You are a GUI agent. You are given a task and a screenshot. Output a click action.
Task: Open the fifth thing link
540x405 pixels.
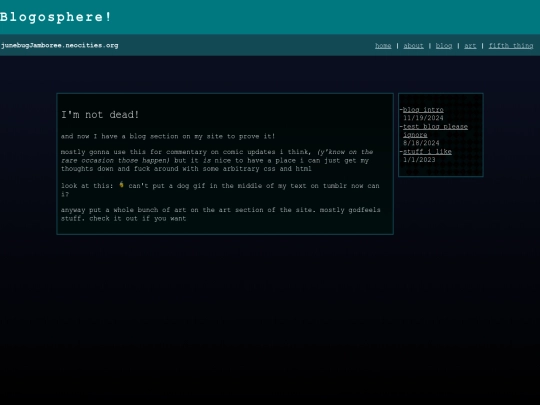[x=511, y=45]
